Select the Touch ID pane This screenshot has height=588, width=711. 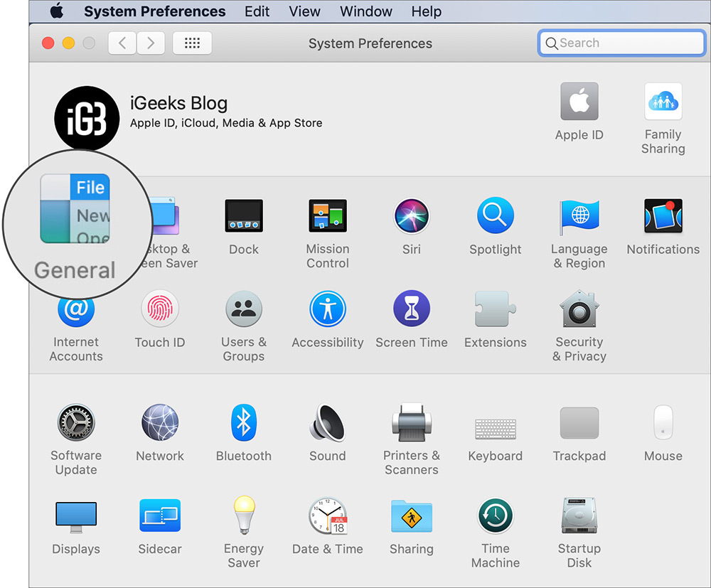click(x=160, y=309)
